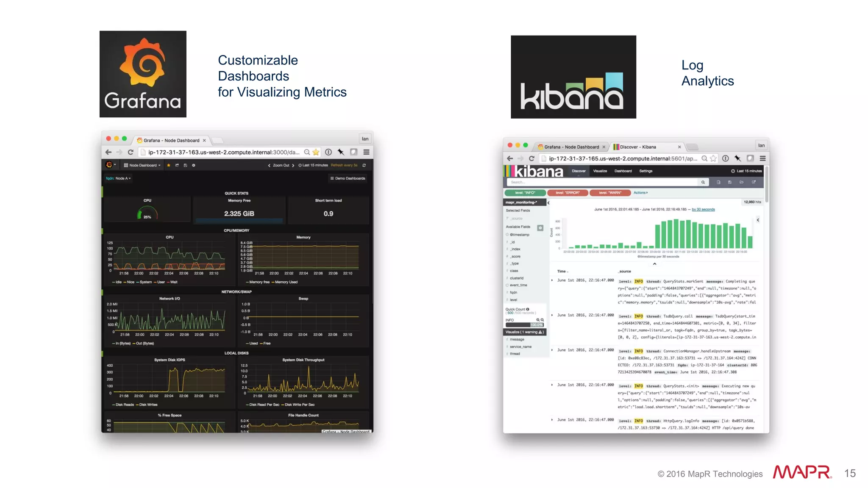Click the by 30 seconds interval link
Screen dimensions: 868x488
click(x=703, y=209)
